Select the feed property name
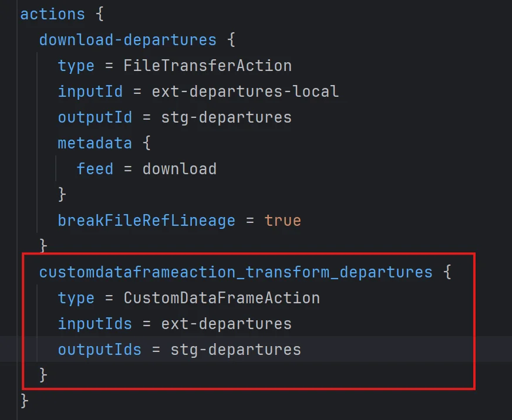 point(95,168)
